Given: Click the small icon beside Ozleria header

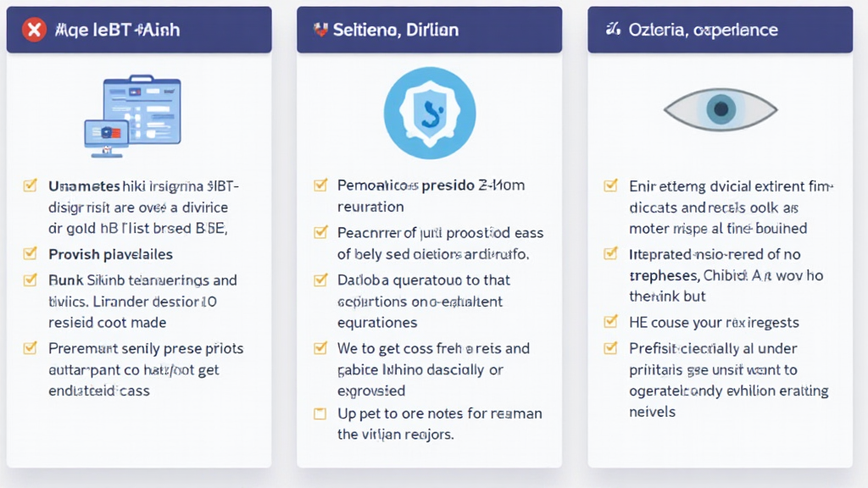Looking at the screenshot, I should click(612, 30).
